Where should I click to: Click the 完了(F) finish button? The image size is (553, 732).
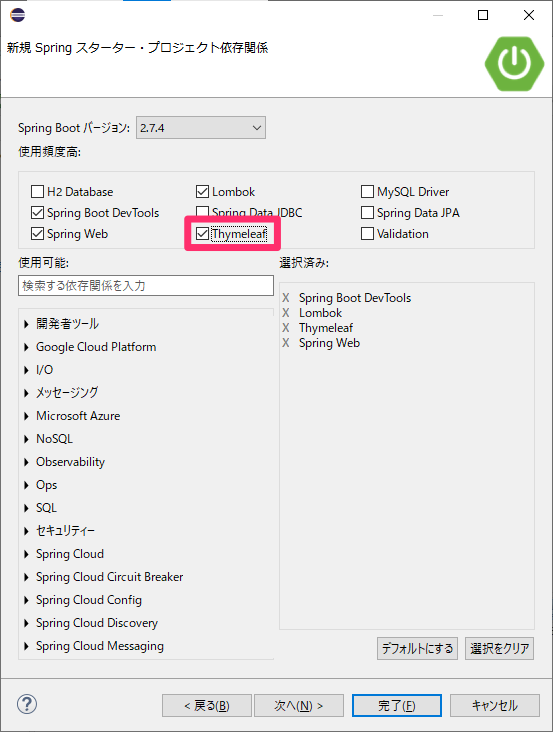(x=397, y=705)
